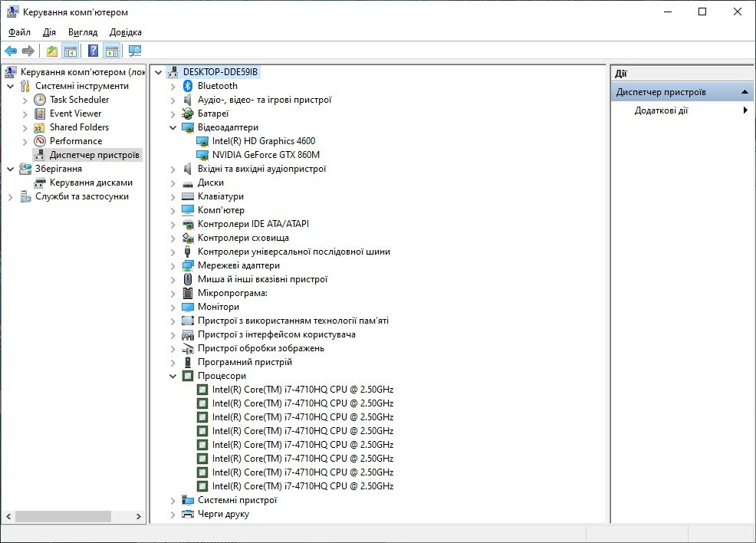Viewport: 756px width, 543px height.
Task: Select the Bluetooth device category icon
Action: [188, 86]
